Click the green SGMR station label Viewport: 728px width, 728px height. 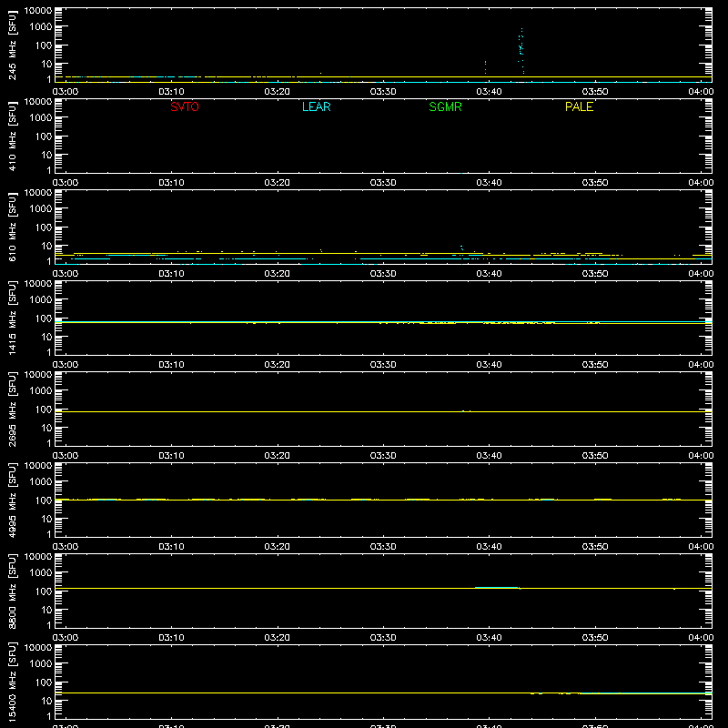point(445,106)
